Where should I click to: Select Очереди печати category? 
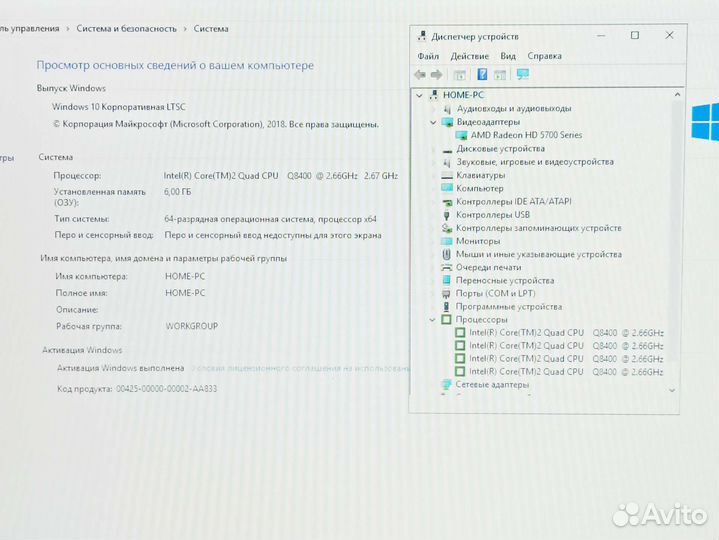coord(488,267)
